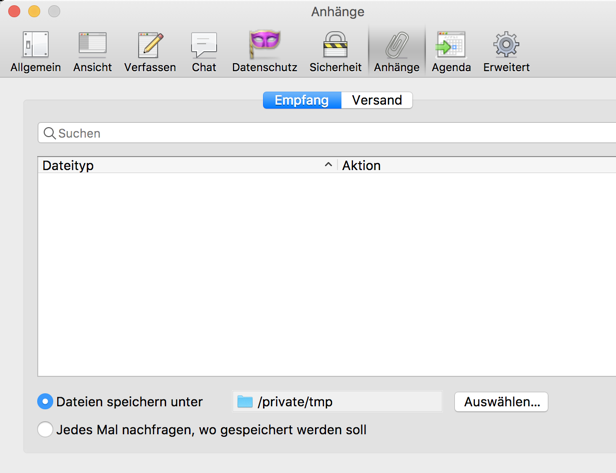Click the Auswählen... button

click(x=501, y=402)
